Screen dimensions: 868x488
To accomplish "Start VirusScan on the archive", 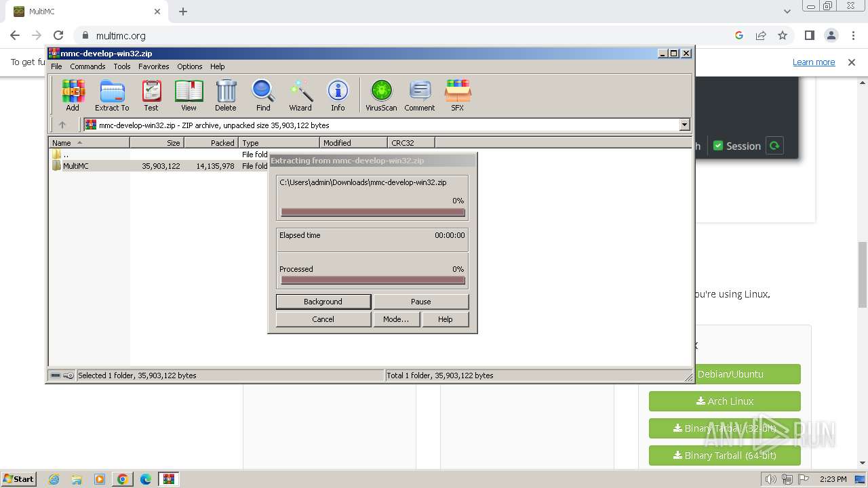I will (381, 95).
